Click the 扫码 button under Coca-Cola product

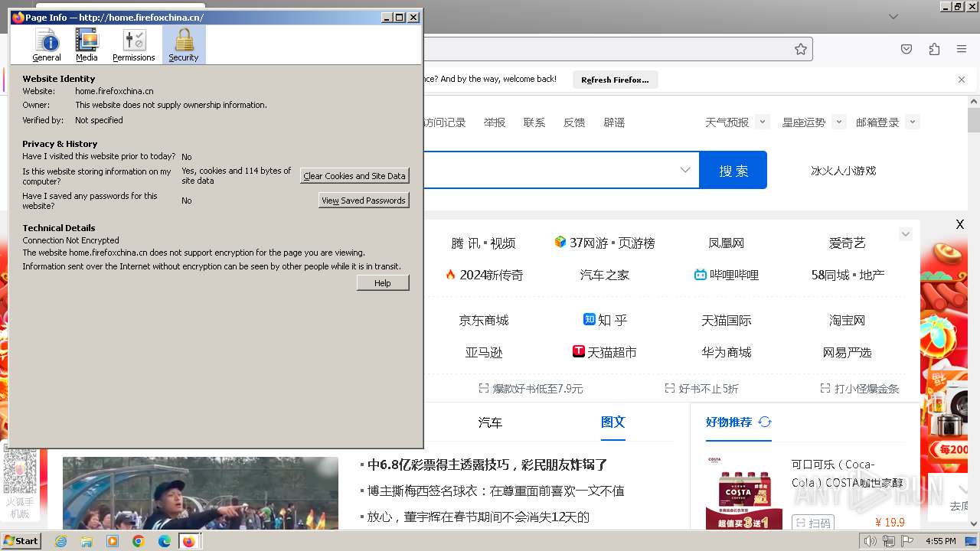pos(812,523)
